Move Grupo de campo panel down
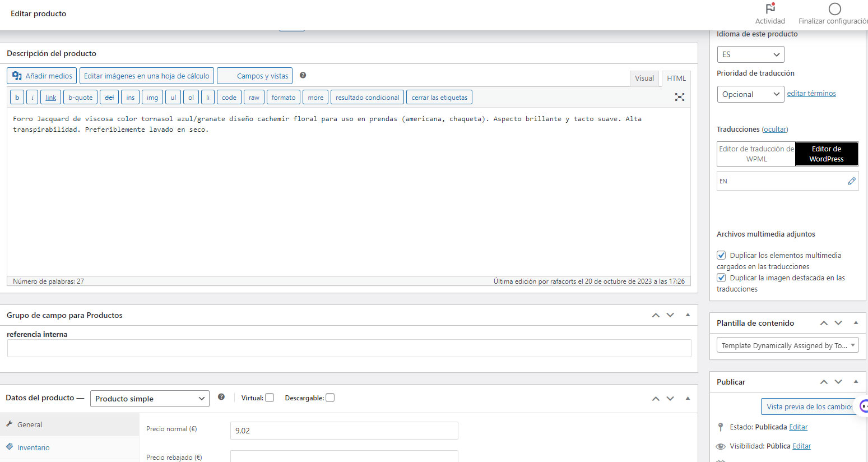This screenshot has width=868, height=462. (670, 315)
